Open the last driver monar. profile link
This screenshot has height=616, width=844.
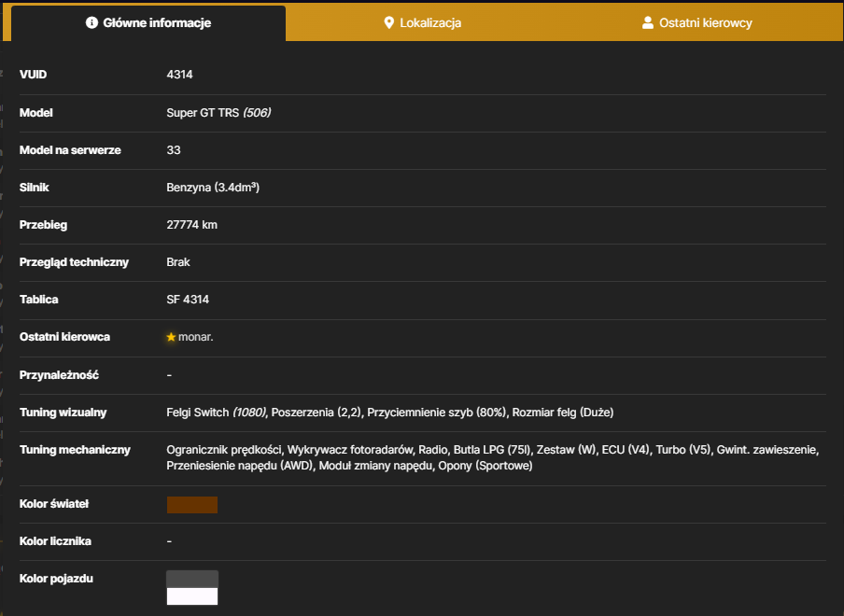tap(195, 337)
